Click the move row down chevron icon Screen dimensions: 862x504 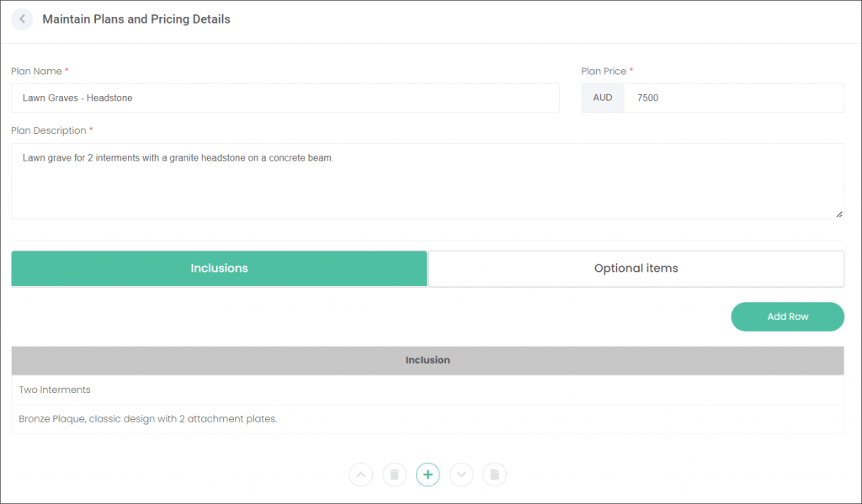(x=461, y=475)
